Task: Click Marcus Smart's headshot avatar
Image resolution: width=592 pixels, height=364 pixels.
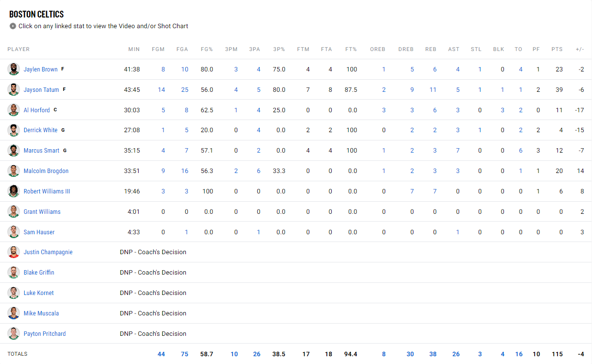Action: [x=14, y=151]
